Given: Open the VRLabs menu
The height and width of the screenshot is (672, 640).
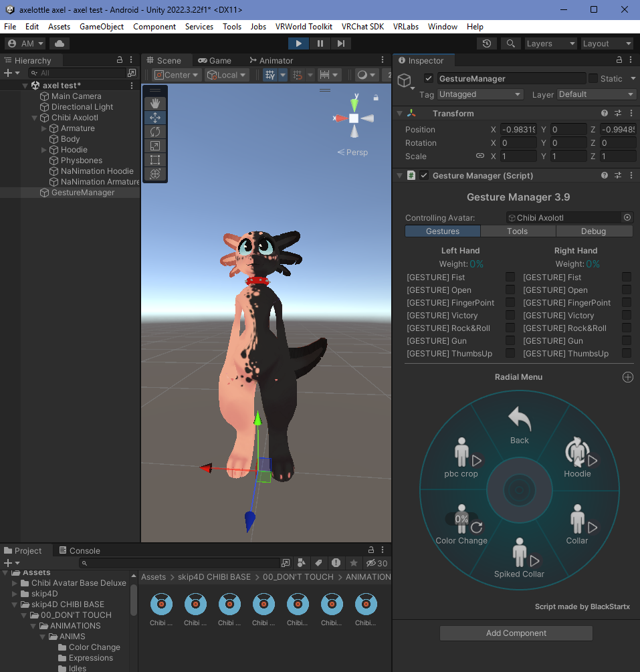Looking at the screenshot, I should coord(405,27).
